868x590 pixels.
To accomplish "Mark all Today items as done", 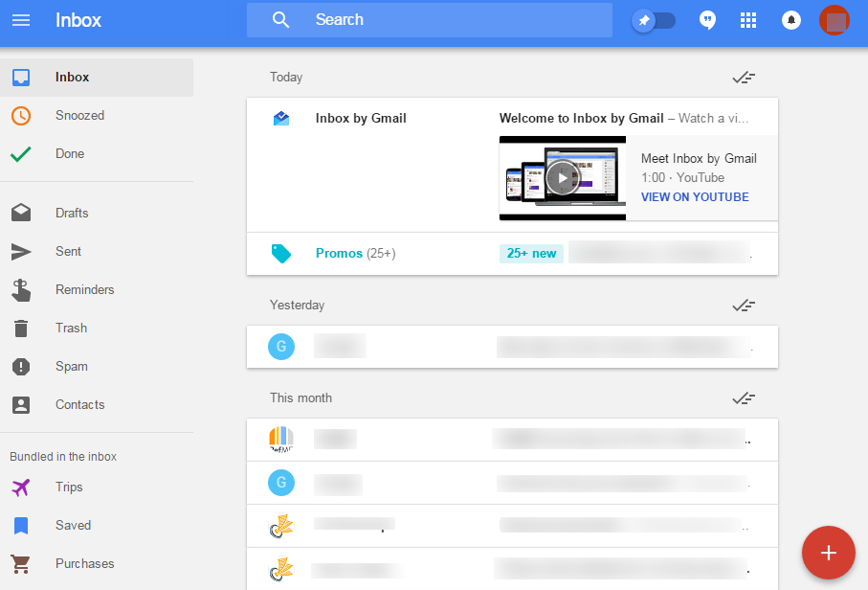I will (x=744, y=78).
